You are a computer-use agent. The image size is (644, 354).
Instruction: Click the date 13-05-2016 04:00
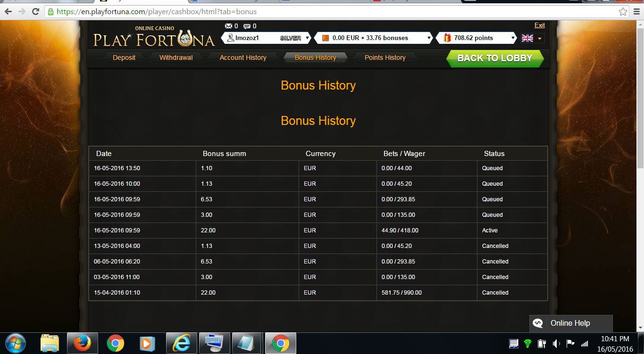(x=117, y=246)
